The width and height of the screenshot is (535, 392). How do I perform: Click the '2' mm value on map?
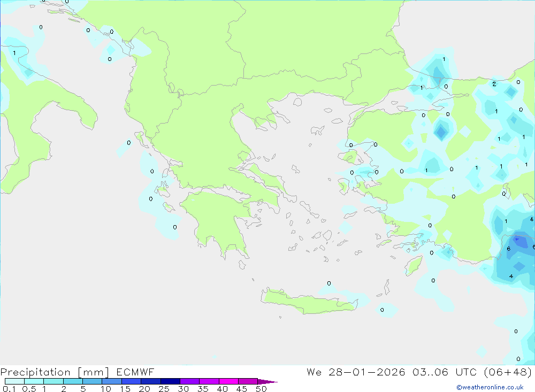pyautogui.click(x=494, y=84)
